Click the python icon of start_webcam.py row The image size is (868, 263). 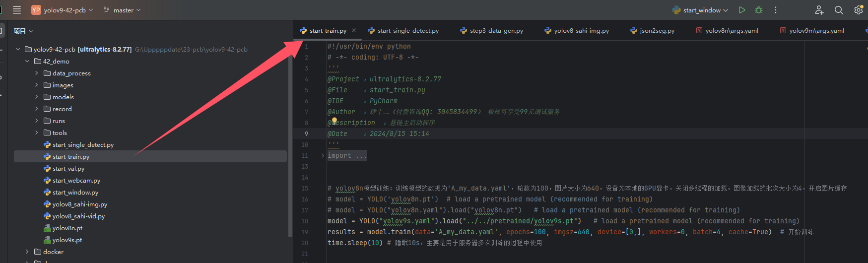(47, 180)
